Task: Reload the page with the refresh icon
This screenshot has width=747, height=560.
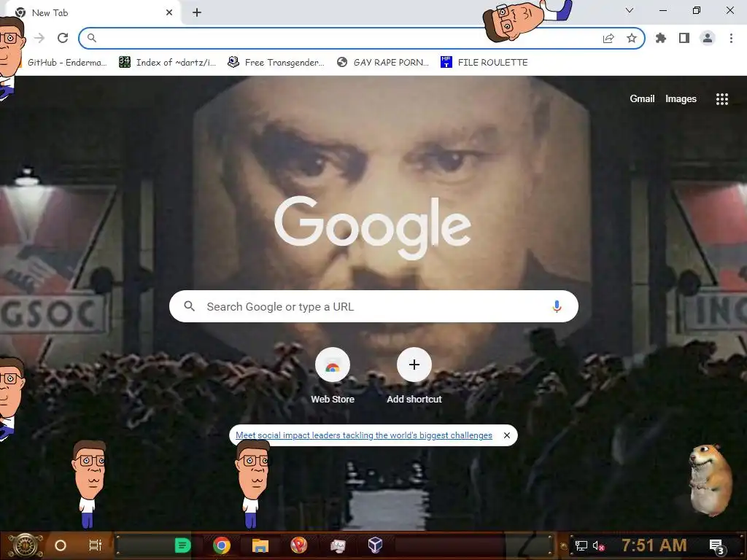Action: click(63, 38)
